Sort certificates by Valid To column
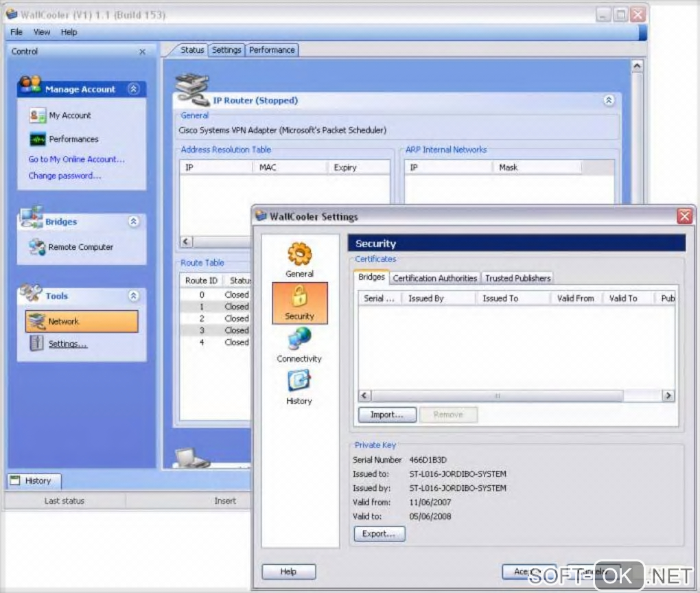This screenshot has width=700, height=593. [629, 299]
